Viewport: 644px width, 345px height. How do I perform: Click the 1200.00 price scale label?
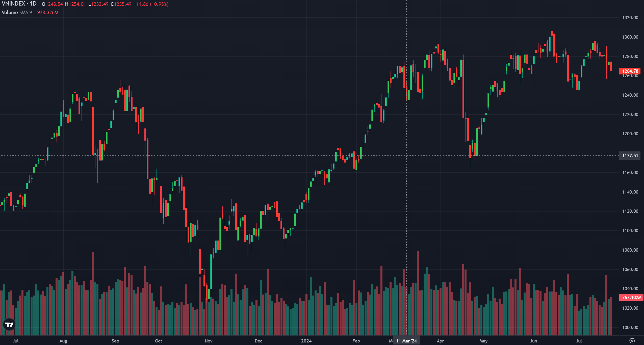(630, 134)
